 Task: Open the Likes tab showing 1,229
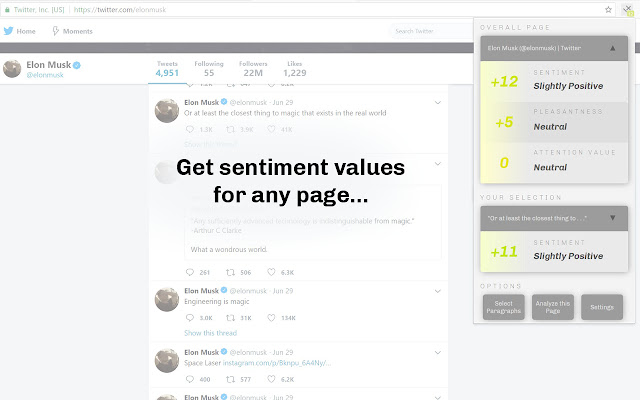click(x=295, y=69)
